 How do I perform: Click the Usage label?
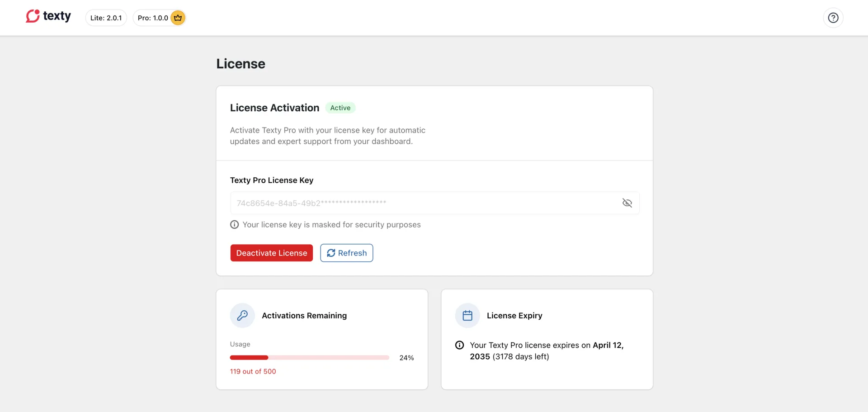coord(240,344)
